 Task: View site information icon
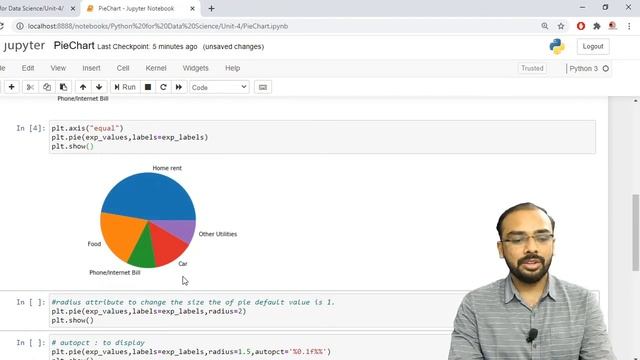(x=19, y=26)
